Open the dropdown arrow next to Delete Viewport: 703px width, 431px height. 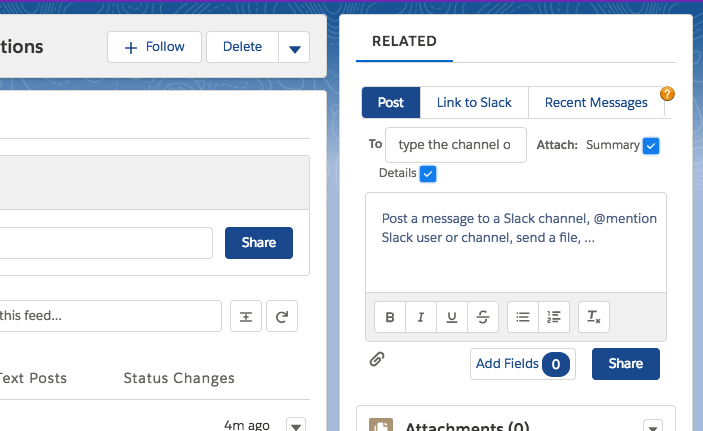[294, 47]
